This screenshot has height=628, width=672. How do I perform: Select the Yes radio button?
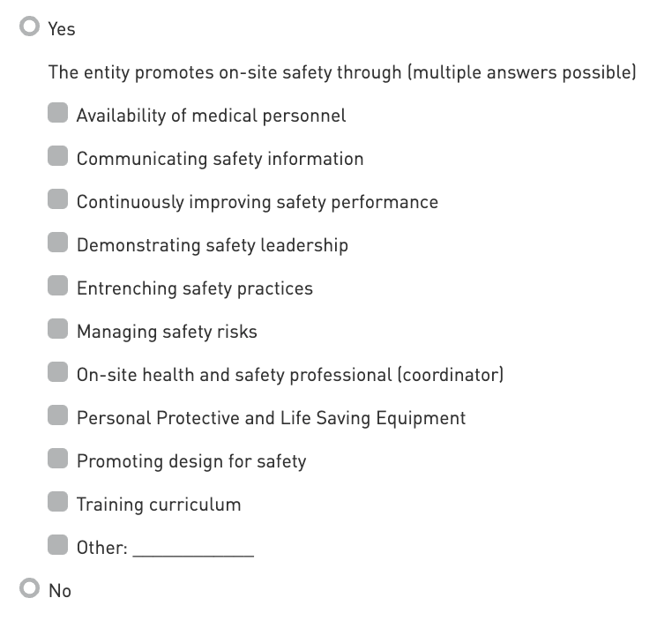(30, 27)
